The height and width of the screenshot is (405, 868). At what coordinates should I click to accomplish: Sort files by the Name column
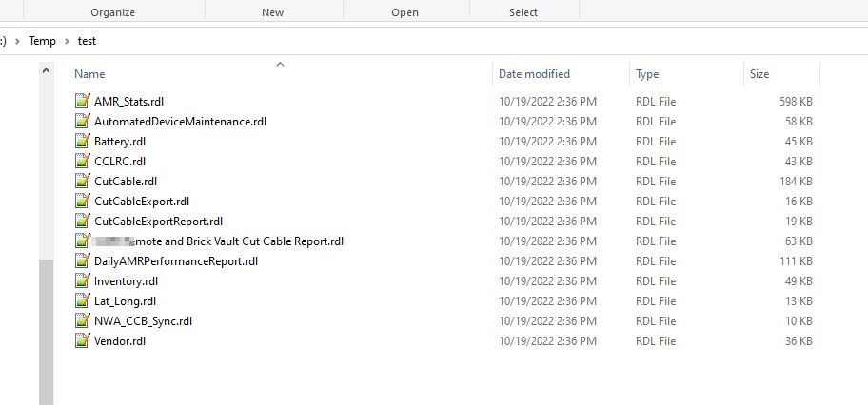click(x=90, y=74)
